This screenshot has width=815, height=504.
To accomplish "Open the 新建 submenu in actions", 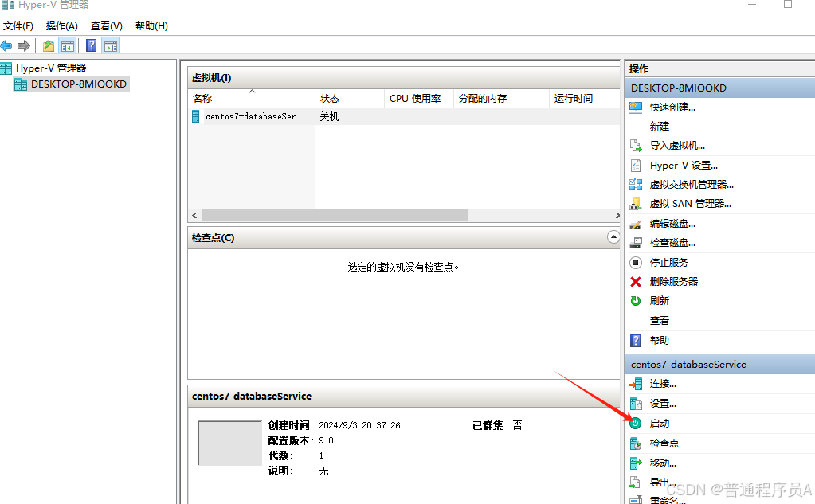I will (659, 127).
